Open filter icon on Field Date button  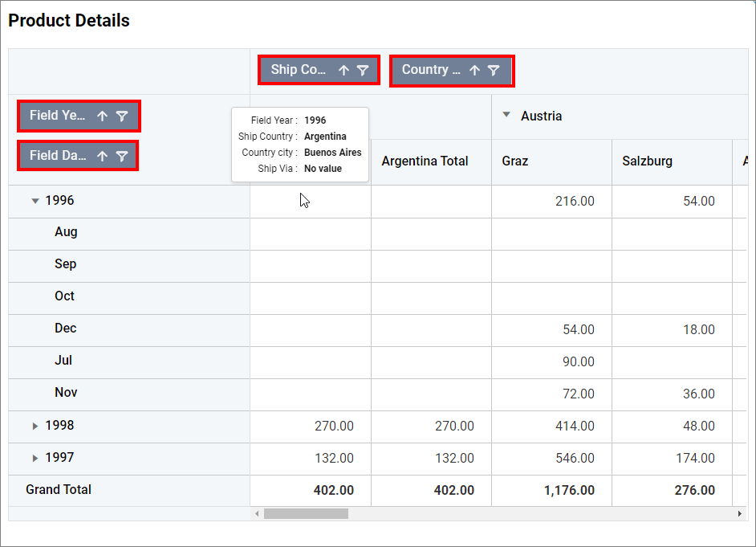121,156
